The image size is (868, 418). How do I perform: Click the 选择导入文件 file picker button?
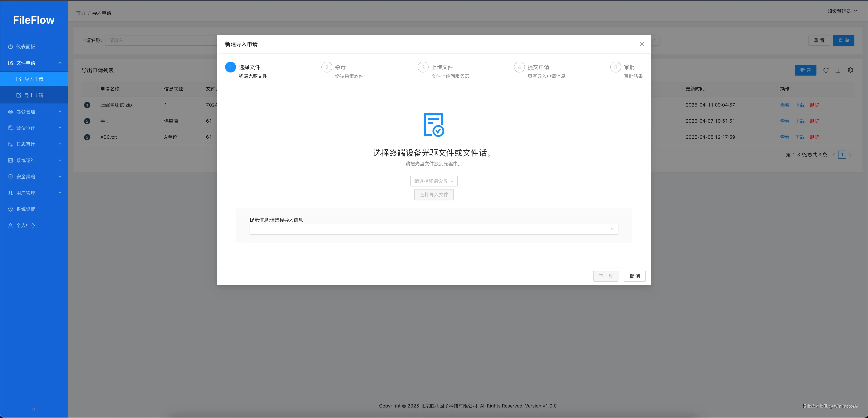(434, 195)
